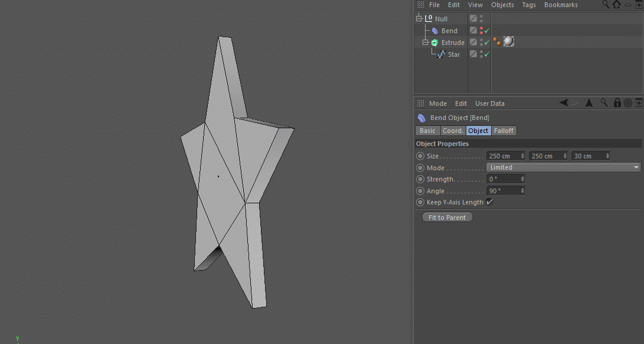This screenshot has width=644, height=344.
Task: Click the Bend deformer icon in object list
Action: coord(434,31)
